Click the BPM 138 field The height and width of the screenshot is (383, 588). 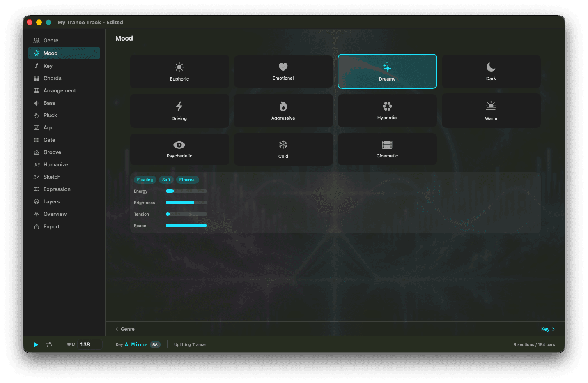click(x=90, y=345)
